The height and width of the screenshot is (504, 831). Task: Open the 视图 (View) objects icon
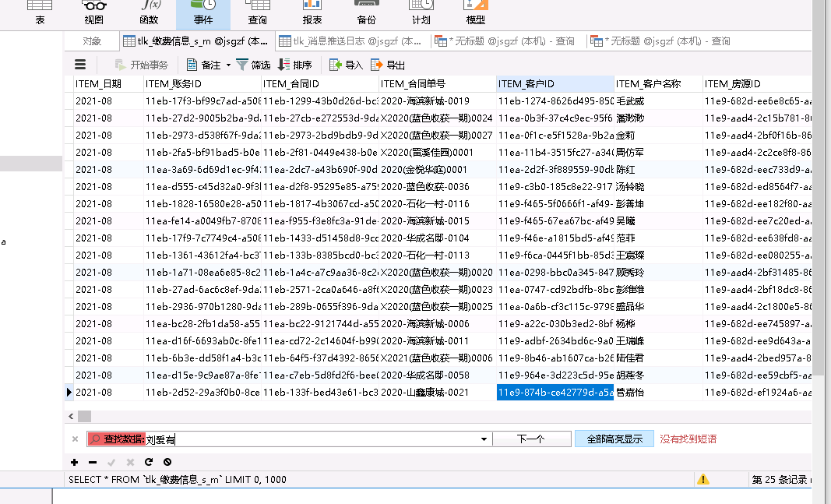click(x=93, y=13)
